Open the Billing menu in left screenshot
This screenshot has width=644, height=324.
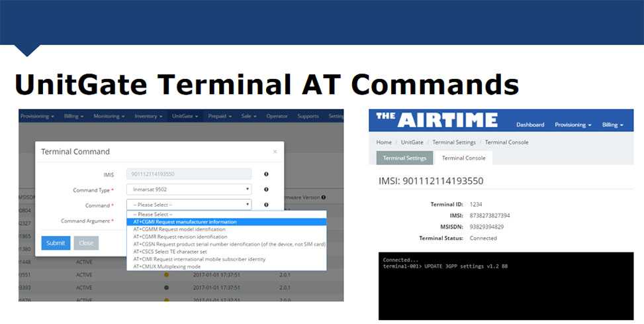click(73, 117)
